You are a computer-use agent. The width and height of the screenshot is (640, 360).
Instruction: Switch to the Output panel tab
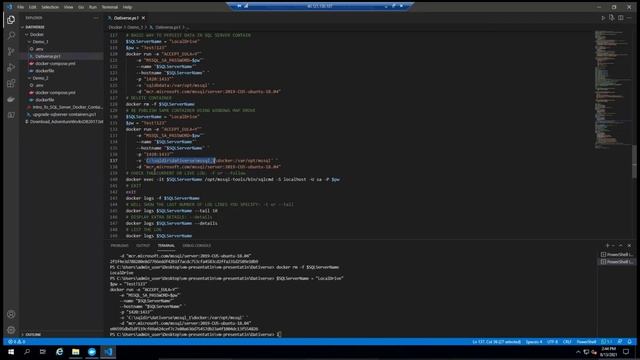pyautogui.click(x=143, y=245)
